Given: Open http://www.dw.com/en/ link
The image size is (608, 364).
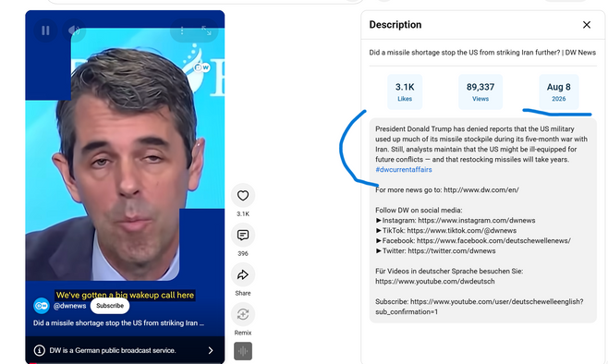Looking at the screenshot, I should (481, 190).
